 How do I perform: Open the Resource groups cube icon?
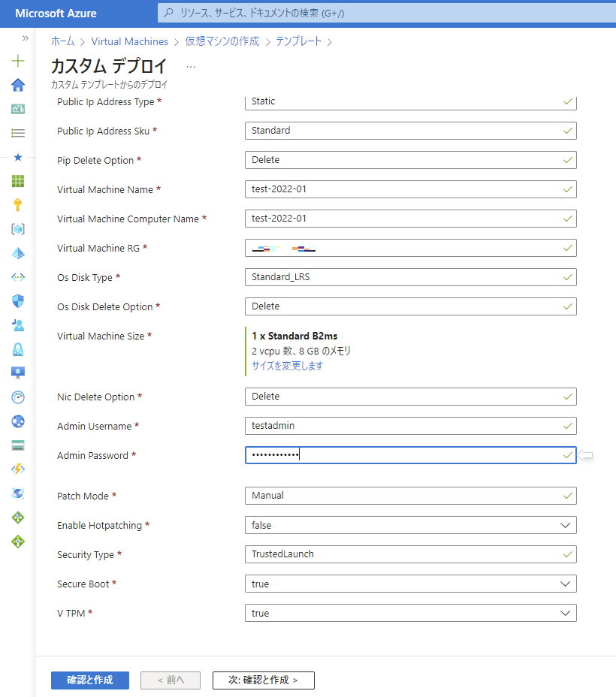(18, 229)
